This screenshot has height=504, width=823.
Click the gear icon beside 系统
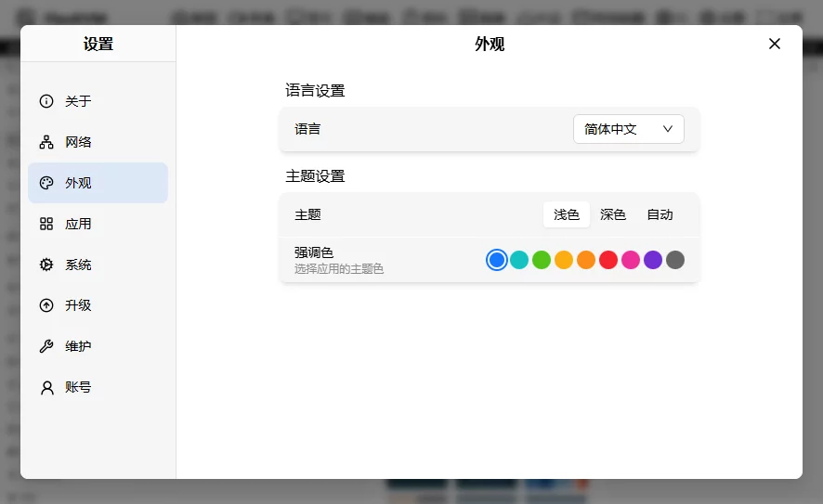46,265
